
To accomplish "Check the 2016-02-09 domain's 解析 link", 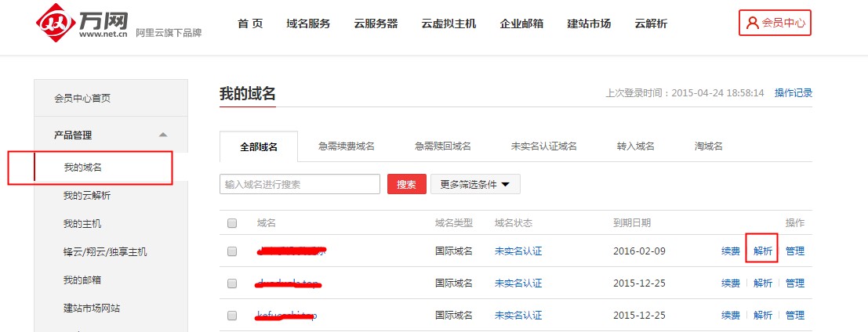I will (762, 251).
